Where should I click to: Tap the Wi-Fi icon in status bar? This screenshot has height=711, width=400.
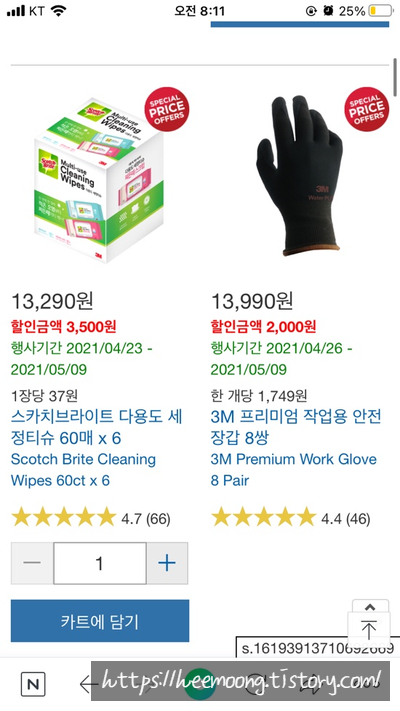click(x=58, y=11)
